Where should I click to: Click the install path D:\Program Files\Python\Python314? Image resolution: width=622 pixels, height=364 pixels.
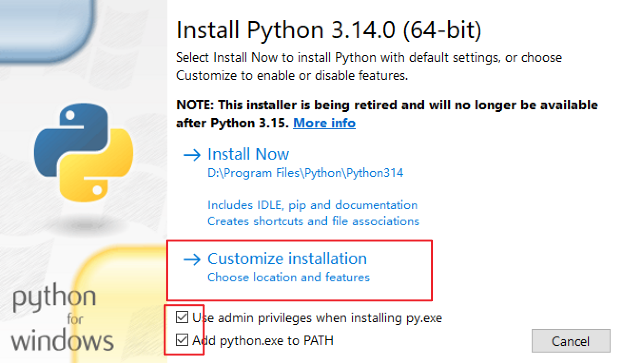[305, 173]
